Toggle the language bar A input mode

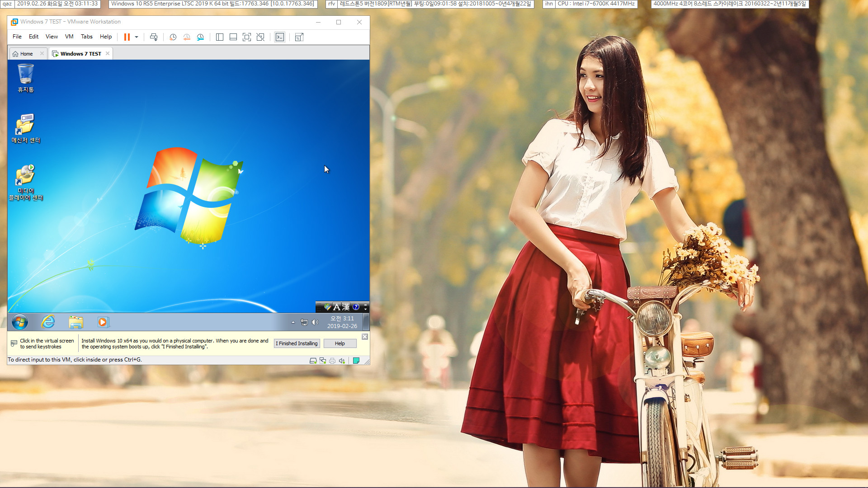336,307
